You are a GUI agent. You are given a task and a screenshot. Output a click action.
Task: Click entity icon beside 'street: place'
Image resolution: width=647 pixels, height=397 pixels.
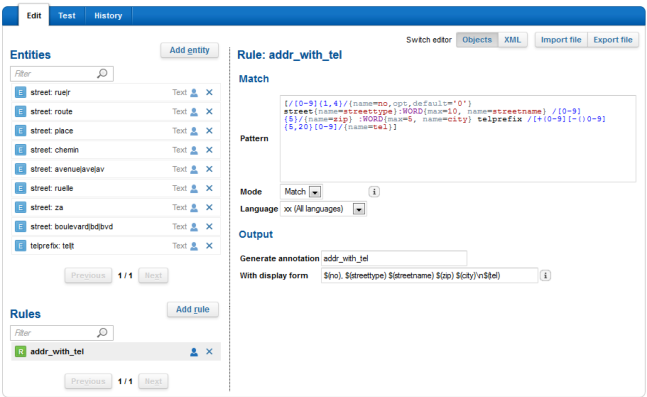[20, 131]
